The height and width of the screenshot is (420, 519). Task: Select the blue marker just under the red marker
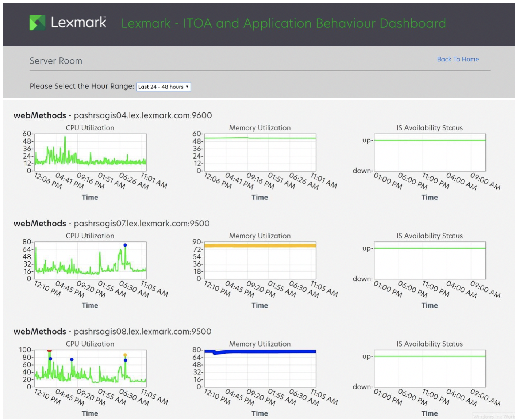50,359
